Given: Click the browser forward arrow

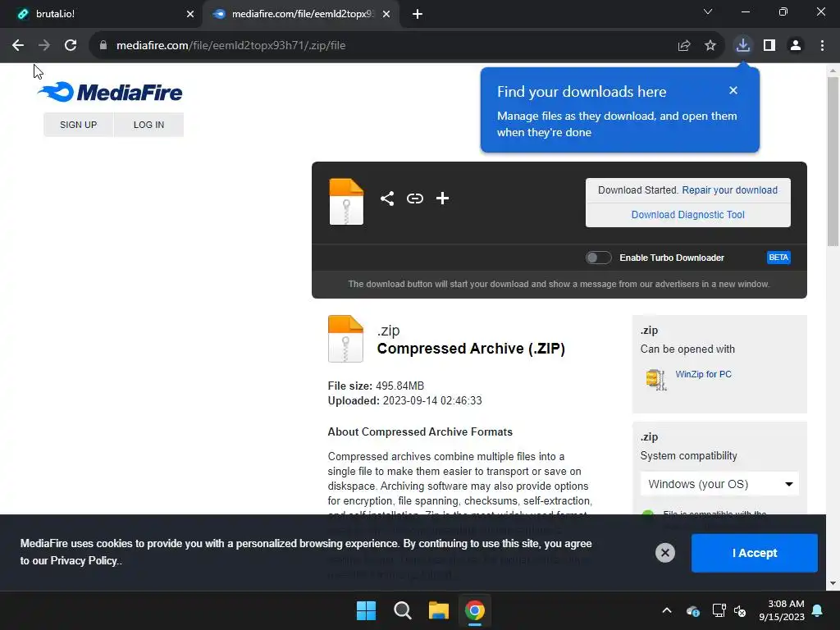Looking at the screenshot, I should 44,46.
